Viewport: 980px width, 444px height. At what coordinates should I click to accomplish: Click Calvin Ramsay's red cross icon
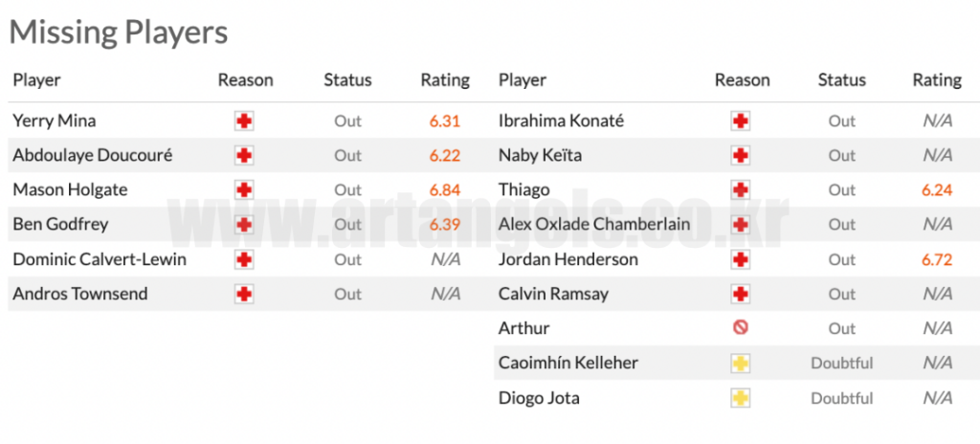tap(740, 294)
